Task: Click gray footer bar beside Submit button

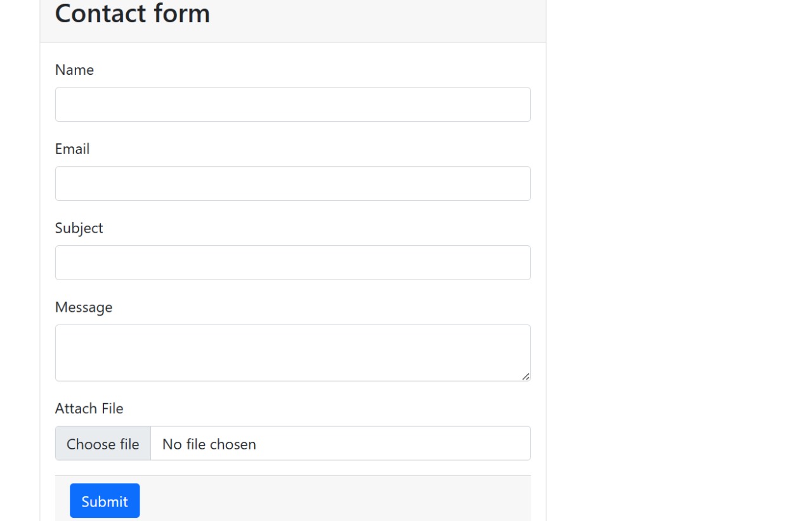Action: tap(336, 499)
